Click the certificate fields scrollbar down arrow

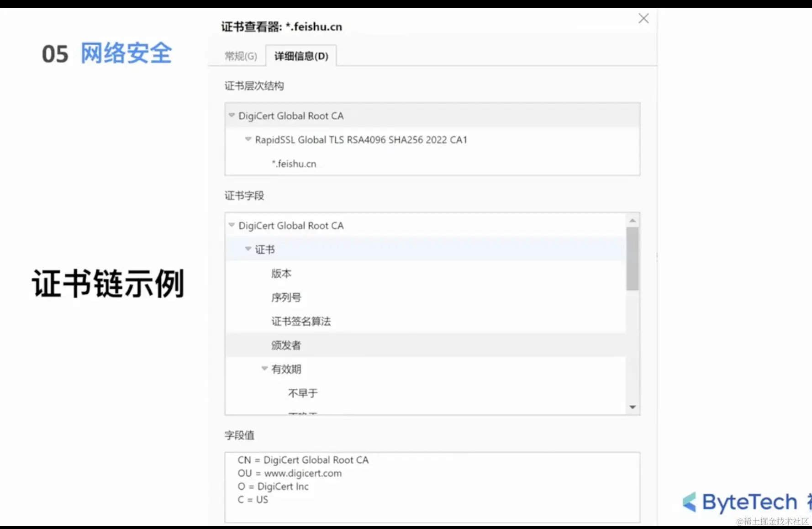tap(633, 407)
